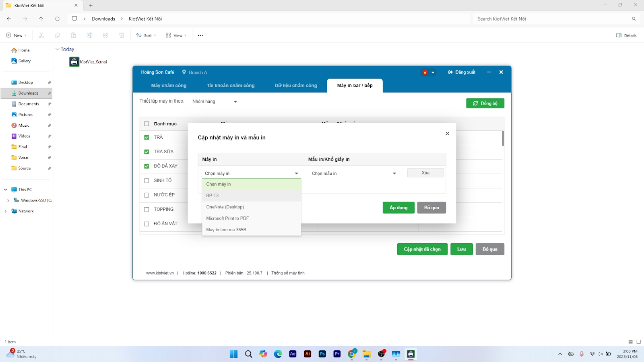
Task: Switch to Dữ liệu chấm công tab
Action: 296,86
